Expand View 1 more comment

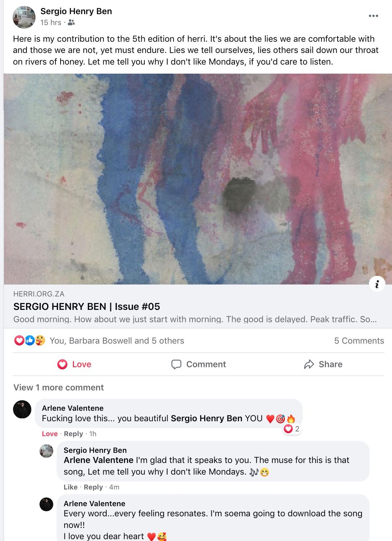[x=58, y=388]
